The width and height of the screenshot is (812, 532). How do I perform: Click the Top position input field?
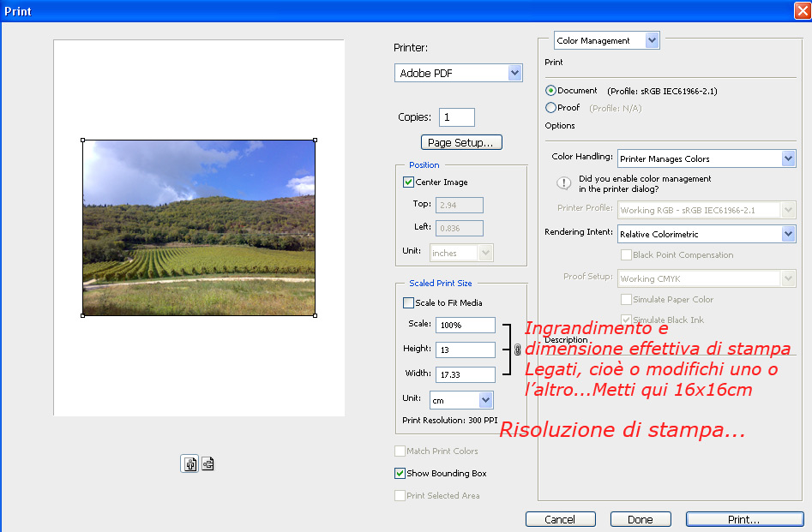pos(460,205)
